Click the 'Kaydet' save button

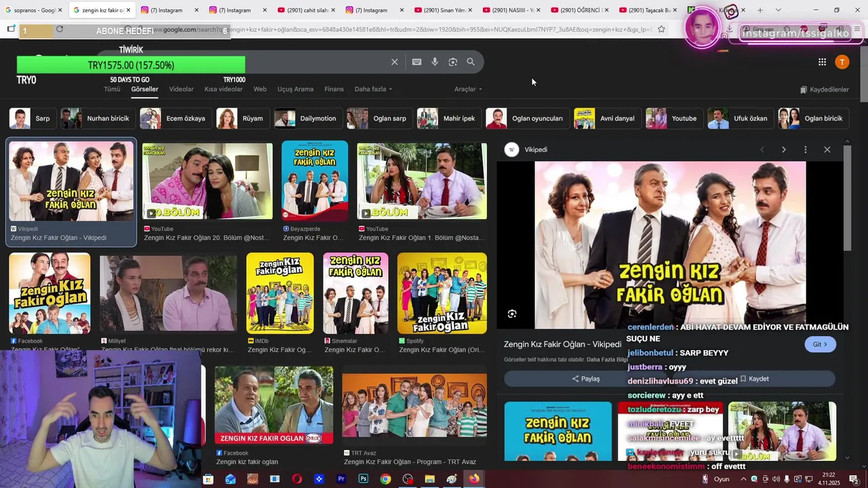pos(755,379)
